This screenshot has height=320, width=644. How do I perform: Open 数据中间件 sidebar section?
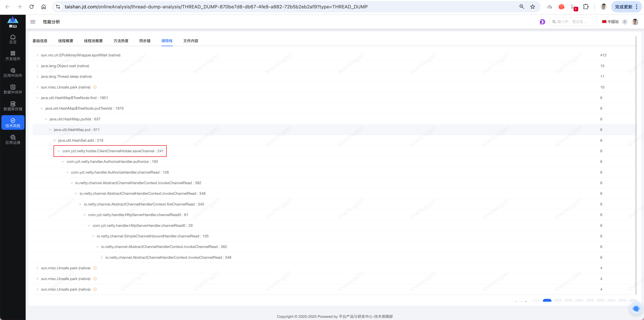[13, 89]
